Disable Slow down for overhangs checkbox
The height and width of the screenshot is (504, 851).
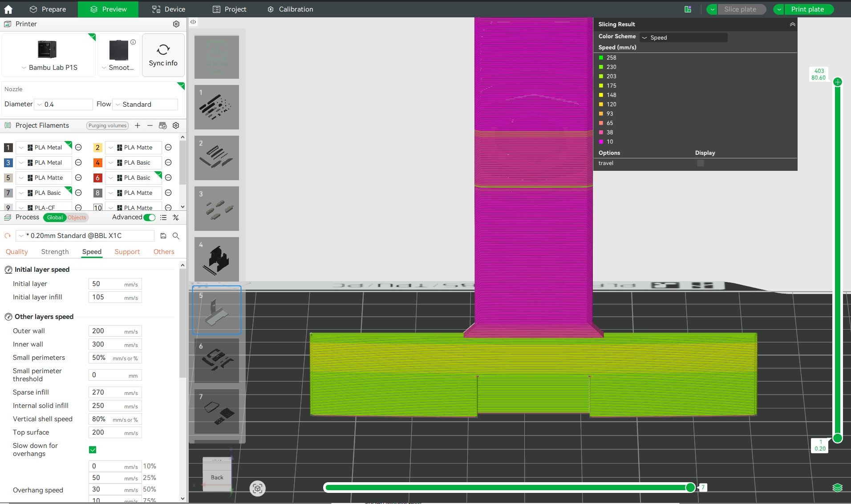coord(93,450)
